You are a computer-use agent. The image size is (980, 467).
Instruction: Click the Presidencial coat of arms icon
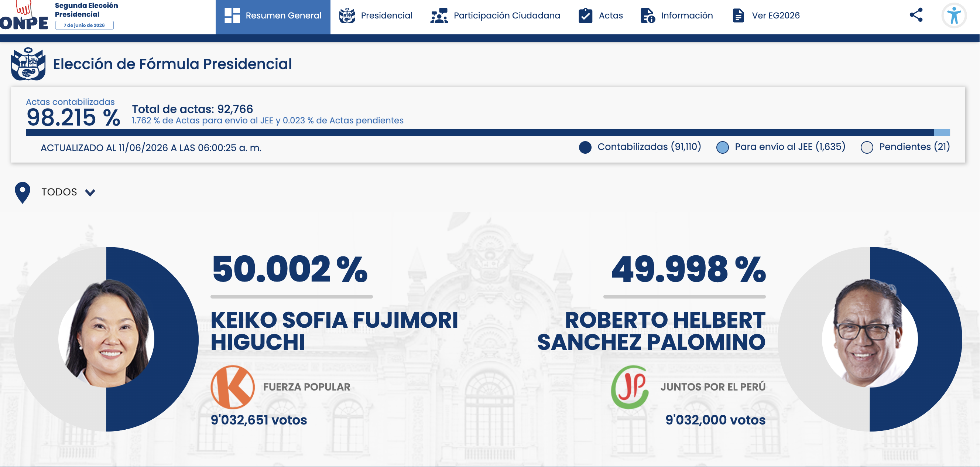[x=347, y=16]
